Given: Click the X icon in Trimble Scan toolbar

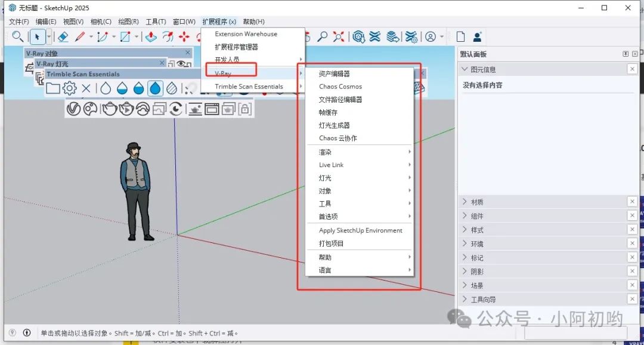Looking at the screenshot, I should (86, 88).
